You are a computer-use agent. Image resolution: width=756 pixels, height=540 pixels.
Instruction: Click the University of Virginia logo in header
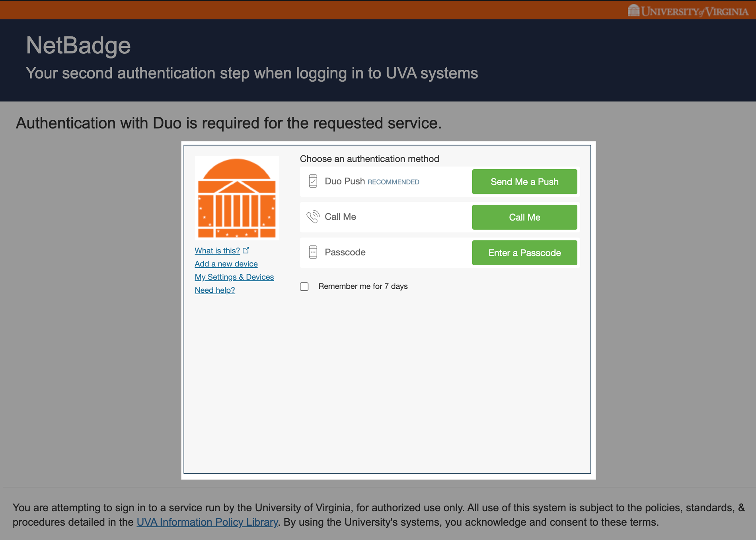(x=688, y=11)
